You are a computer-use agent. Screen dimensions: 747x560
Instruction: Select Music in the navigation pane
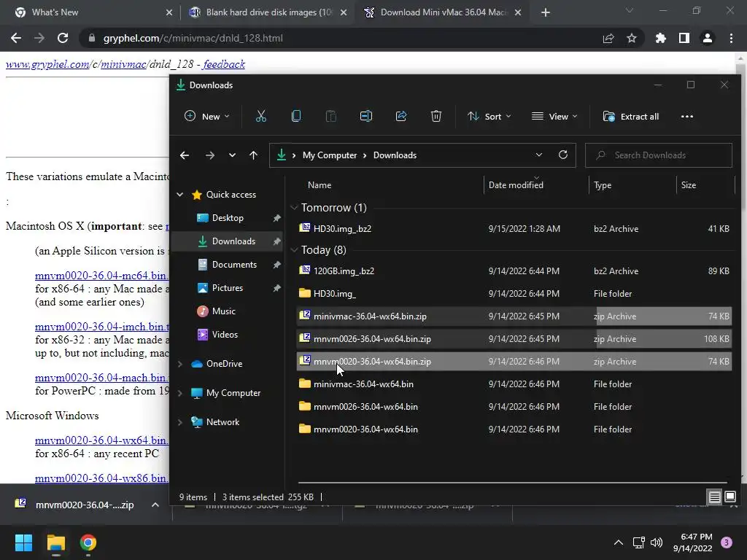pyautogui.click(x=223, y=311)
